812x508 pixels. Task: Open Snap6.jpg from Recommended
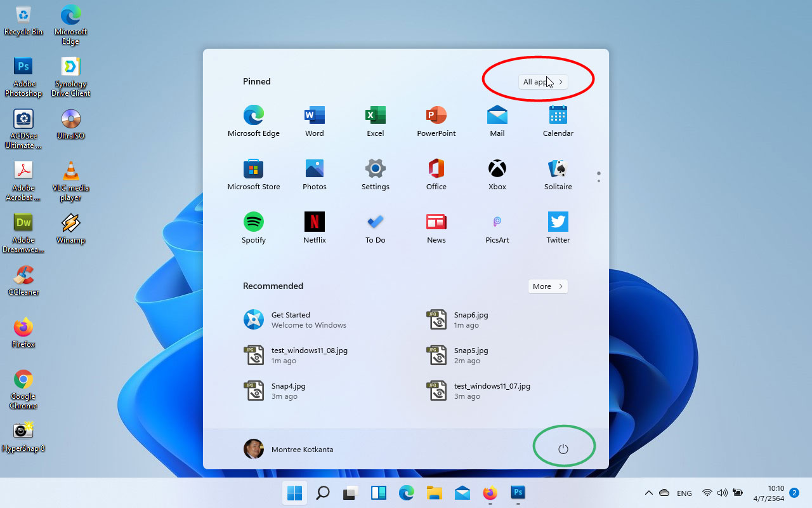[470, 319]
